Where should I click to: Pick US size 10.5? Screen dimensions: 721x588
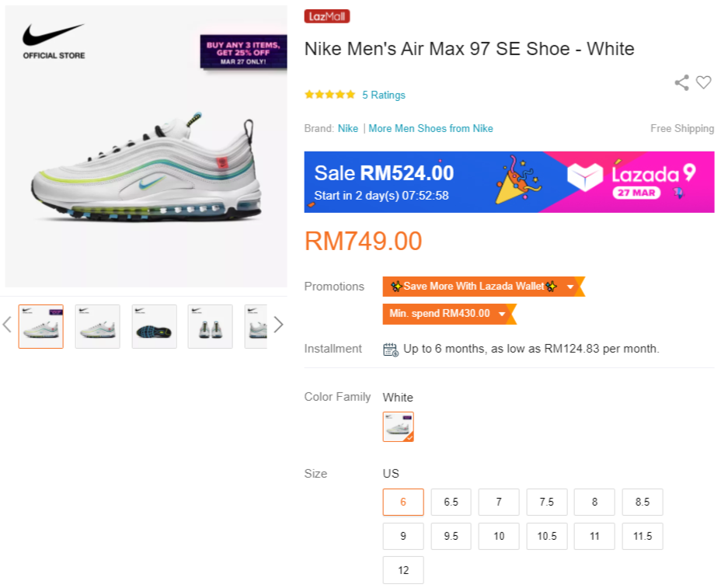pyautogui.click(x=546, y=536)
